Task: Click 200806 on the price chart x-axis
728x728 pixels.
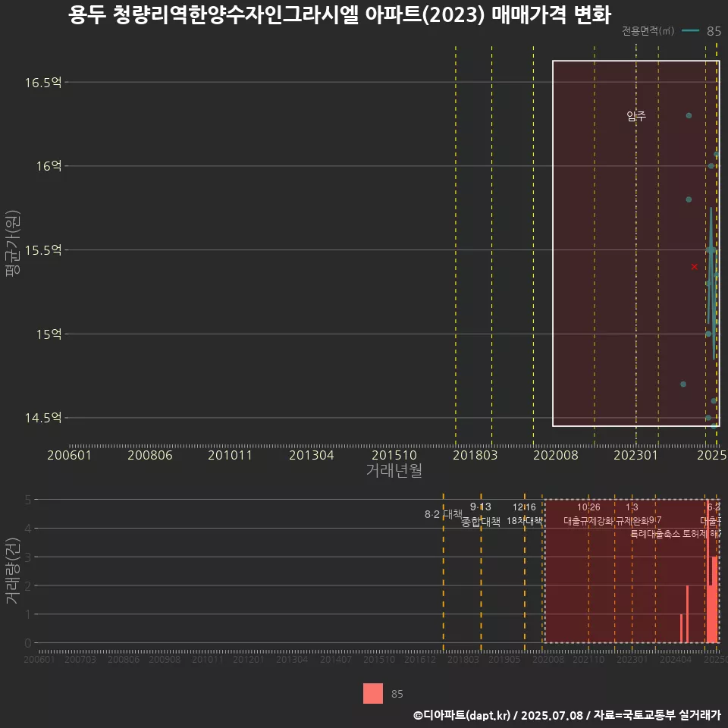Action: pyautogui.click(x=150, y=455)
